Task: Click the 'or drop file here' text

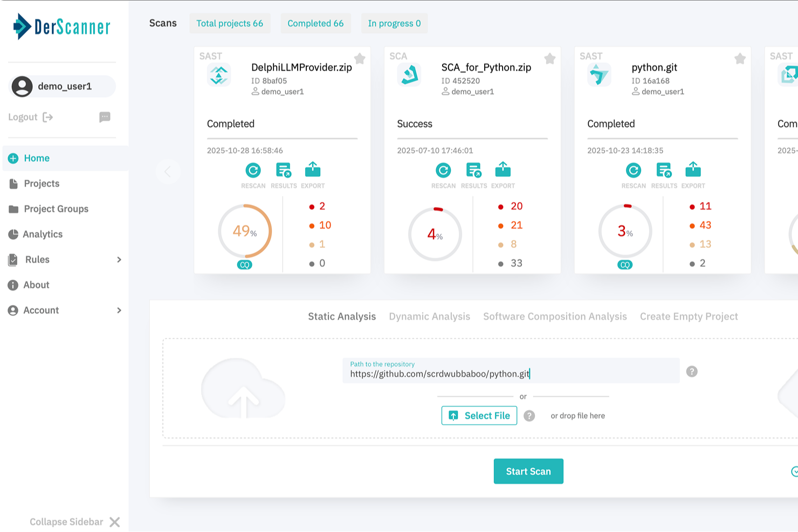Action: 577,416
